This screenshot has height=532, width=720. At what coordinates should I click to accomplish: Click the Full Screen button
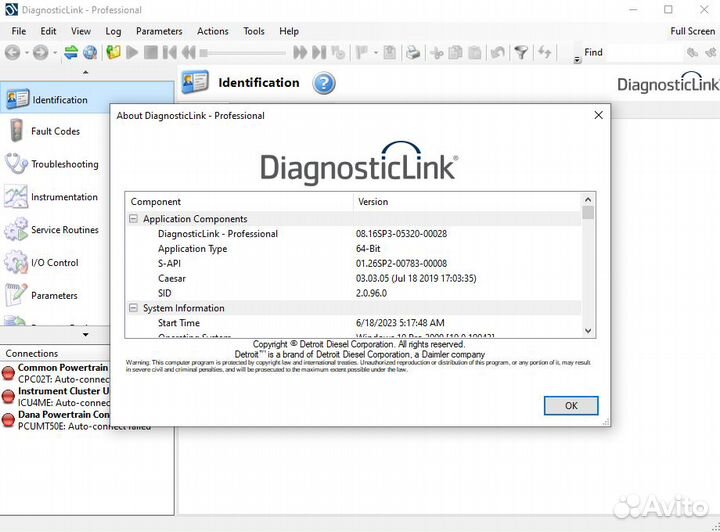click(x=692, y=31)
